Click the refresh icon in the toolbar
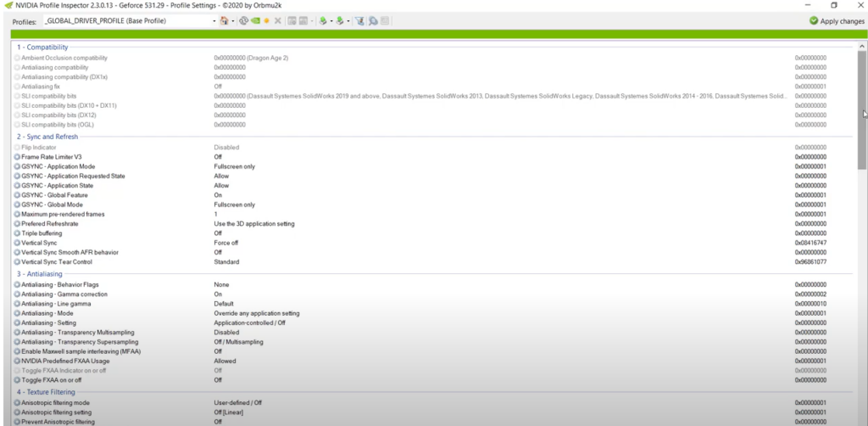868x426 pixels. click(243, 20)
